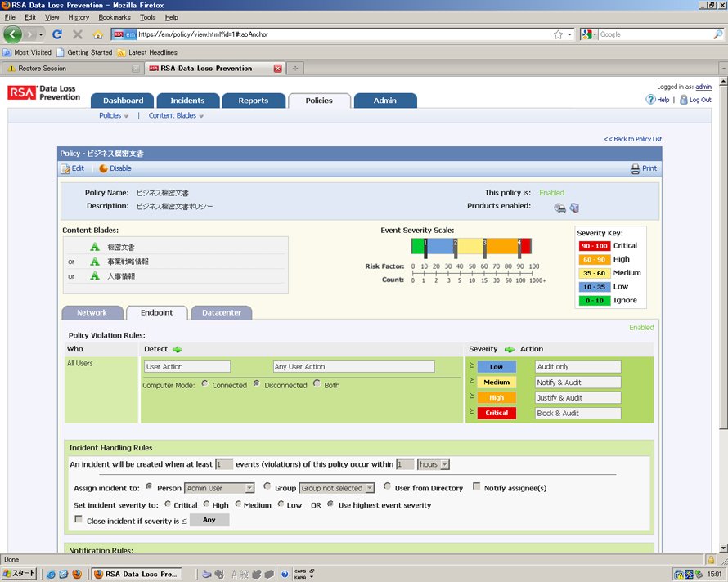Screen dimensions: 728x582
Task: Close the RSA Data Loss Prevention tab
Action: click(277, 69)
